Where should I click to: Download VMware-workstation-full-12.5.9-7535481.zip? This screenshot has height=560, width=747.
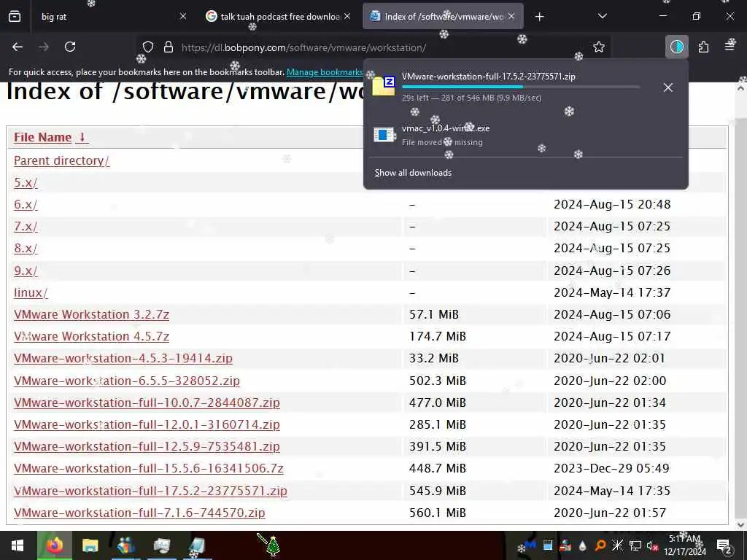(147, 447)
